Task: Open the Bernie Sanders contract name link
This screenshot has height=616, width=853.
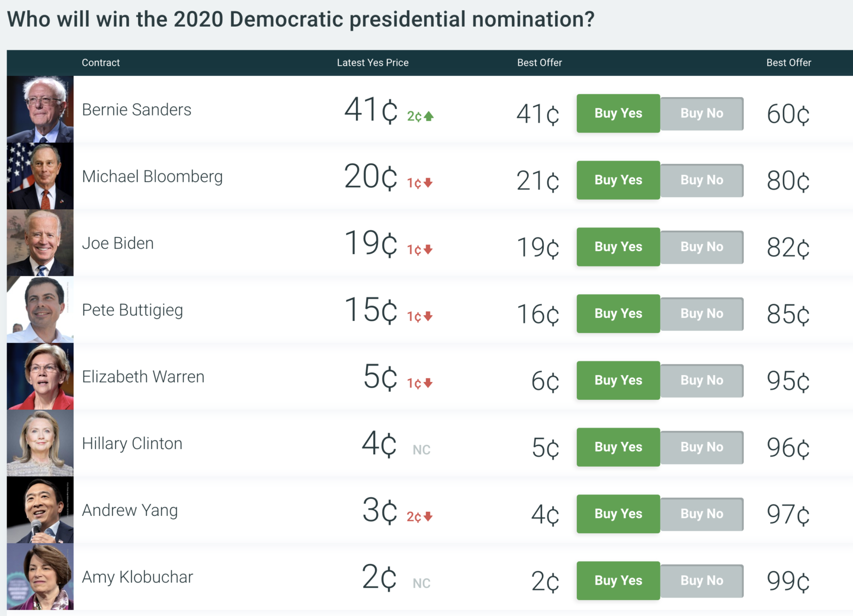Action: pos(137,110)
